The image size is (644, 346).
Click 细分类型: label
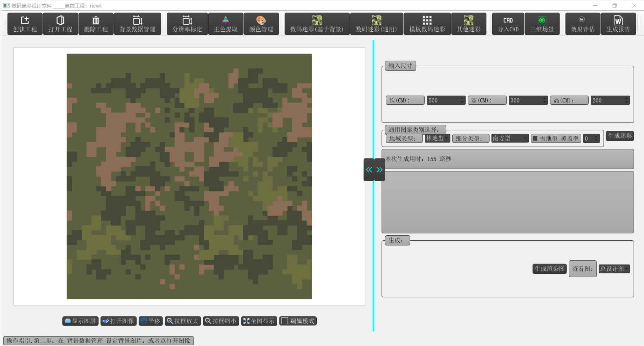[x=471, y=138]
